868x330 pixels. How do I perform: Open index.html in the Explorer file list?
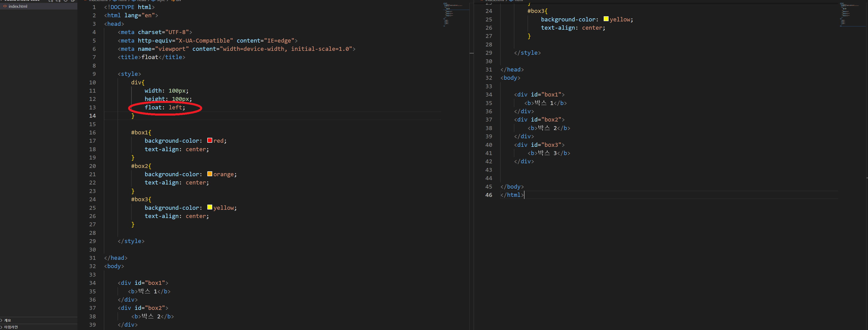(x=18, y=6)
